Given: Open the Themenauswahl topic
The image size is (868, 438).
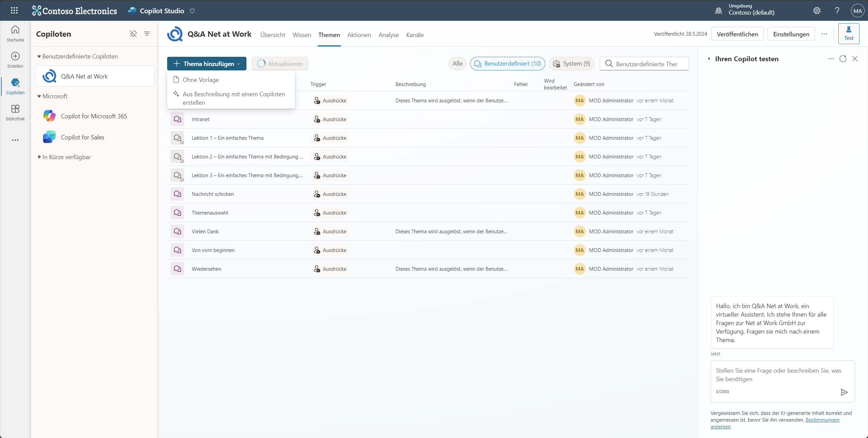Looking at the screenshot, I should point(210,213).
